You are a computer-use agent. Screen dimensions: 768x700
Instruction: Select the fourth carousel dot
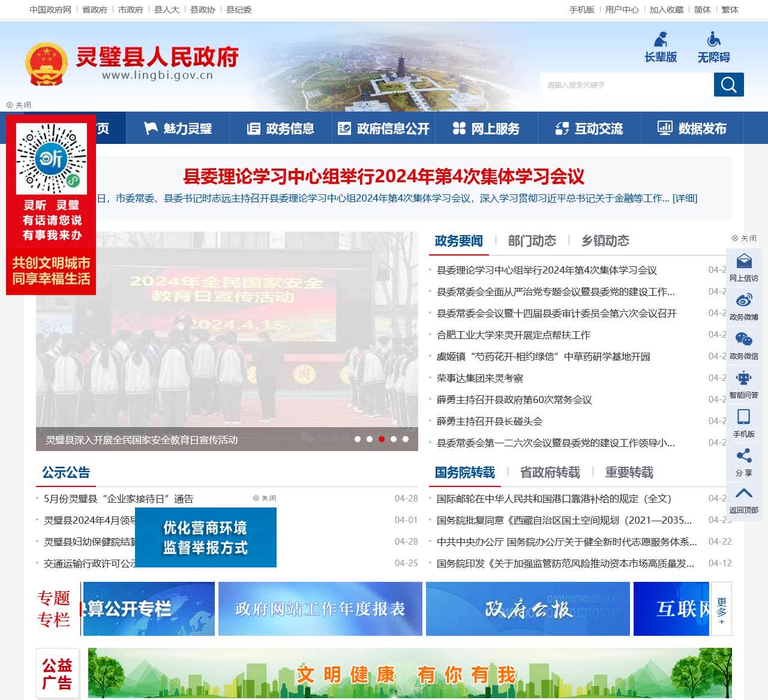(393, 438)
